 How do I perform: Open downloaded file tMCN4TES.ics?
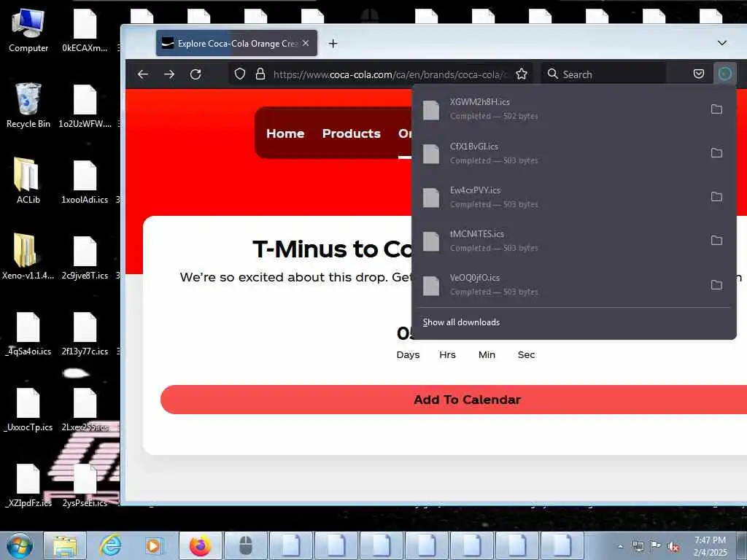(558, 241)
